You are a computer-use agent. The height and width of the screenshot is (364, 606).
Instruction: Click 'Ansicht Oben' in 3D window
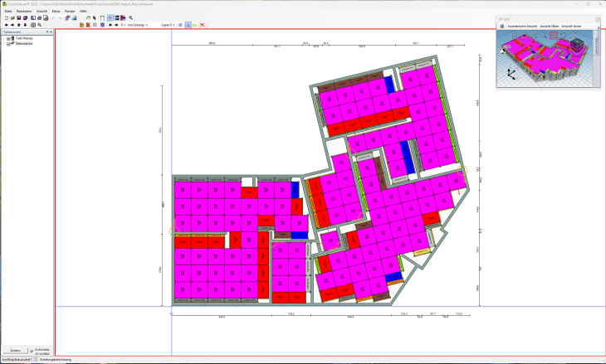tap(548, 26)
